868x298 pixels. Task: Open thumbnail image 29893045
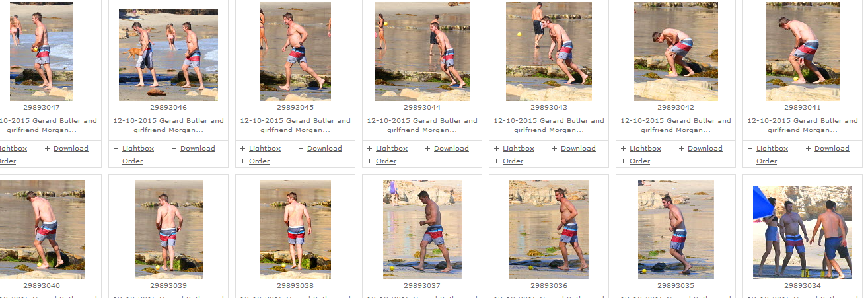coord(295,52)
